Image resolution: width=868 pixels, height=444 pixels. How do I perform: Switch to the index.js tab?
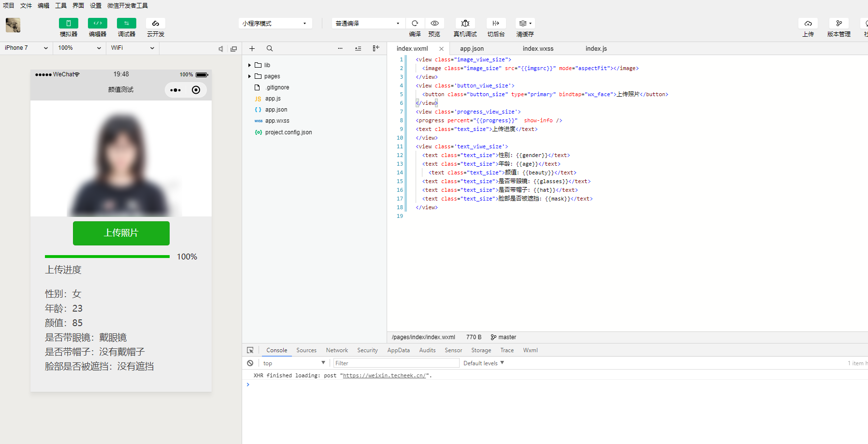pyautogui.click(x=596, y=49)
